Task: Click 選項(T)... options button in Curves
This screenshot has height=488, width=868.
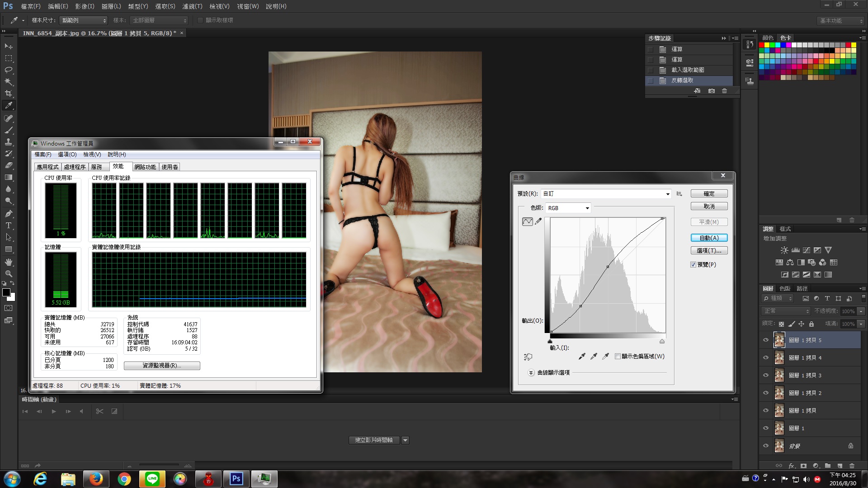Action: click(709, 251)
